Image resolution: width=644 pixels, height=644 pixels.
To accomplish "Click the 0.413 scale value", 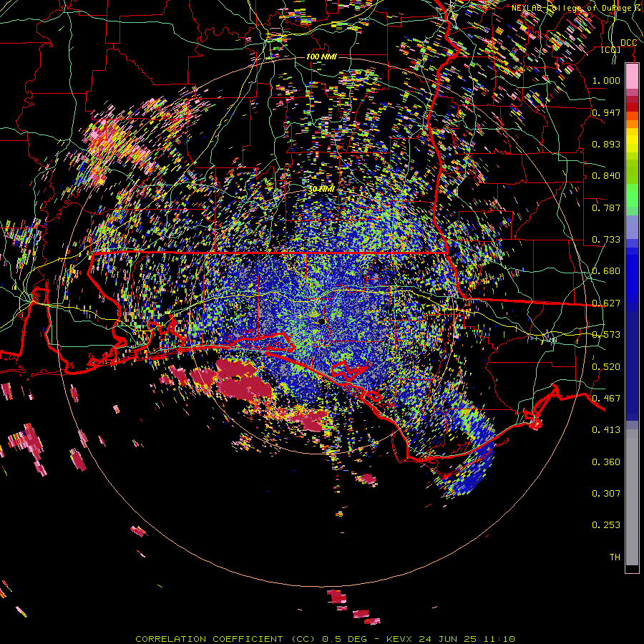I will [x=606, y=430].
